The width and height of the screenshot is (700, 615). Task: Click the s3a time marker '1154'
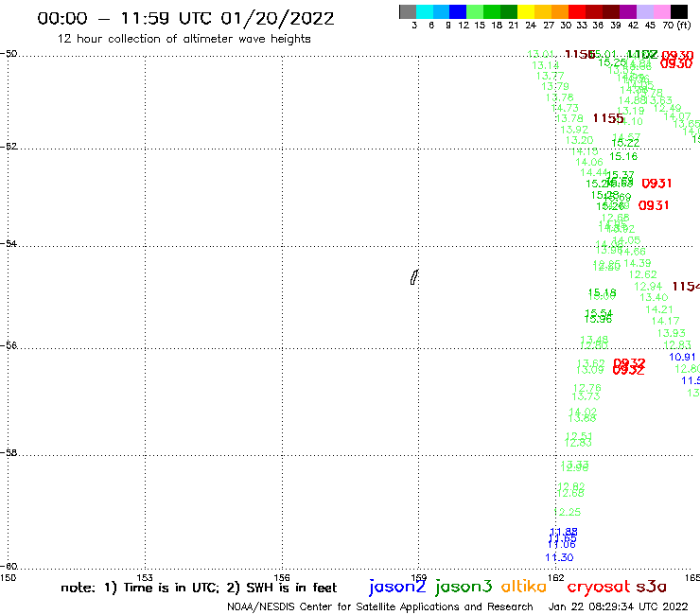pos(686,287)
